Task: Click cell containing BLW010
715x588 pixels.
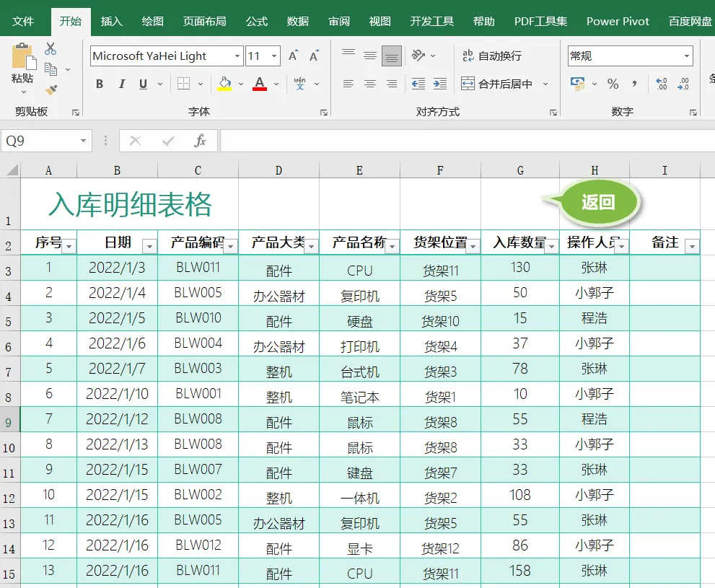Action: pos(198,318)
